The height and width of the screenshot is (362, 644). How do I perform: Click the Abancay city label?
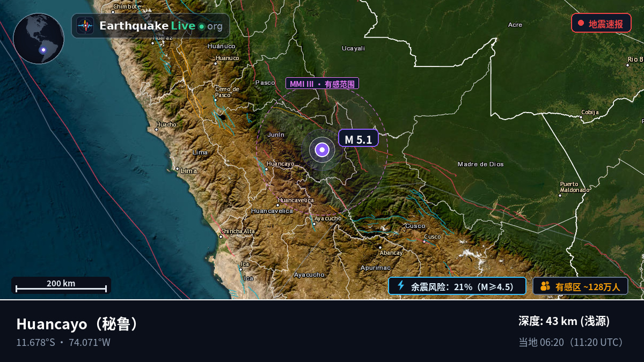(x=391, y=253)
